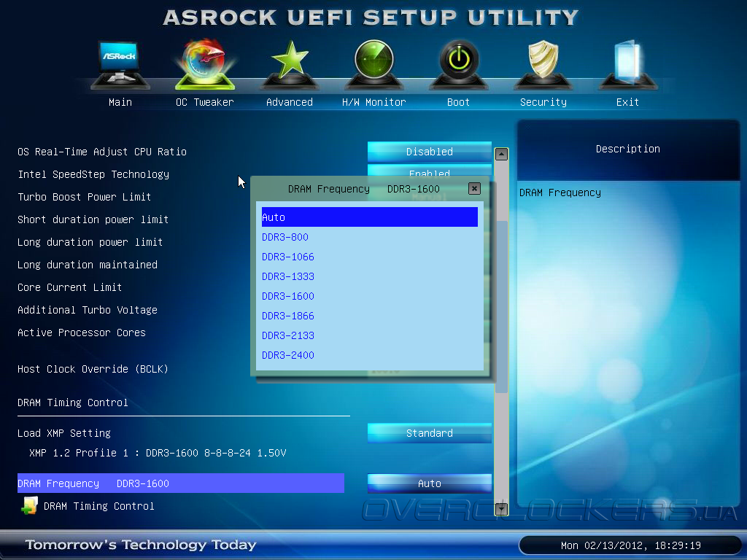Screen dimensions: 747x560
Task: Select the OC Tweaker speedometer icon
Action: point(205,64)
